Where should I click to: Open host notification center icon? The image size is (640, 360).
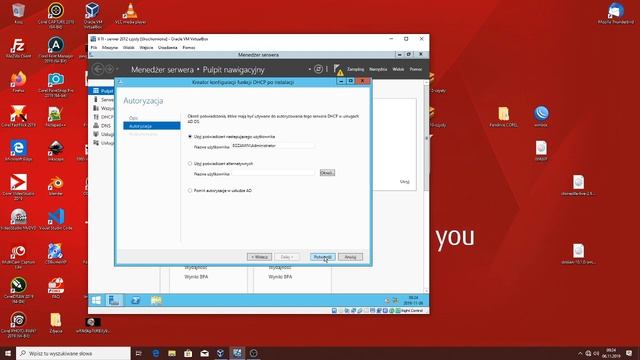pos(629,353)
